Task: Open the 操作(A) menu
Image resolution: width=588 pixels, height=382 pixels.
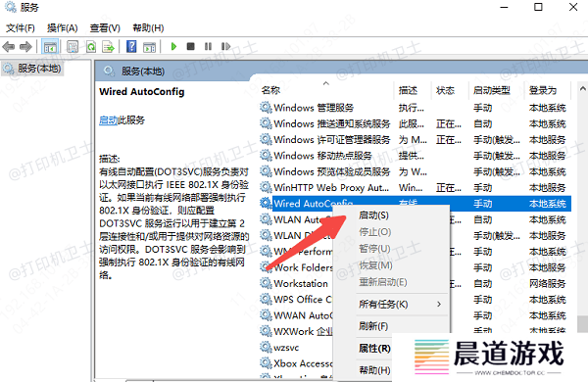Action: (63, 28)
